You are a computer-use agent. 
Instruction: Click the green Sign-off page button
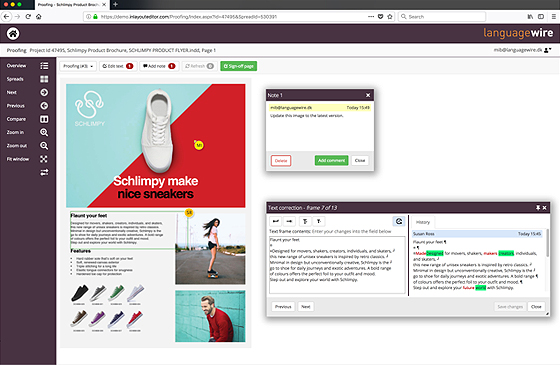coord(239,66)
